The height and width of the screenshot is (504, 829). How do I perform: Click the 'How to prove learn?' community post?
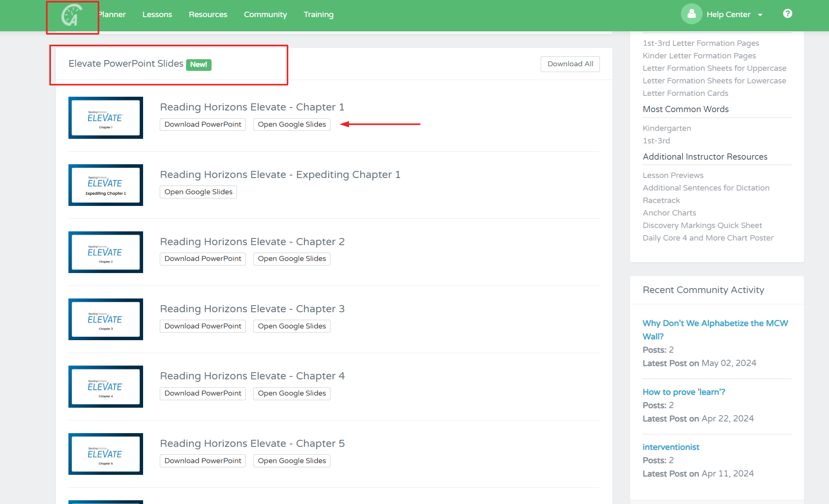(684, 392)
